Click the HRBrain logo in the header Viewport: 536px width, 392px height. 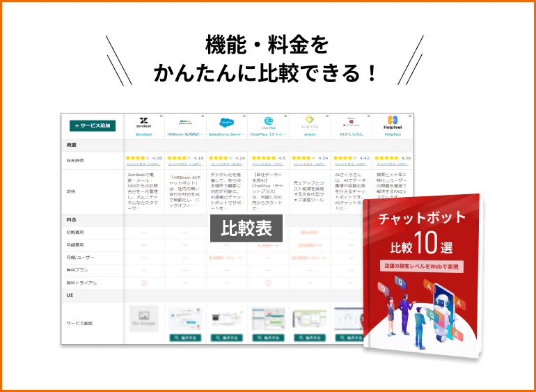click(x=185, y=122)
